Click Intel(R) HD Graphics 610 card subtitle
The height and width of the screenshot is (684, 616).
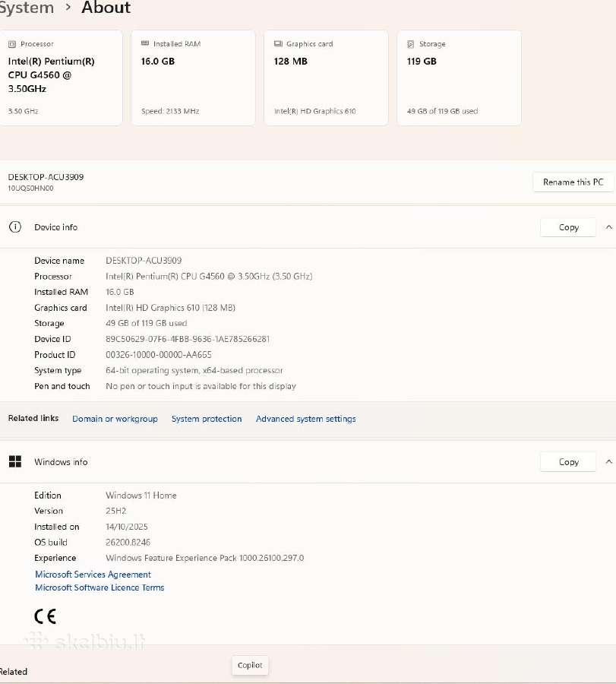click(x=314, y=111)
